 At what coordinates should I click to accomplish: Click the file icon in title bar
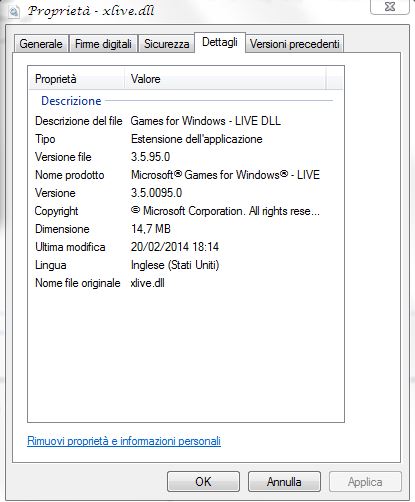click(14, 12)
